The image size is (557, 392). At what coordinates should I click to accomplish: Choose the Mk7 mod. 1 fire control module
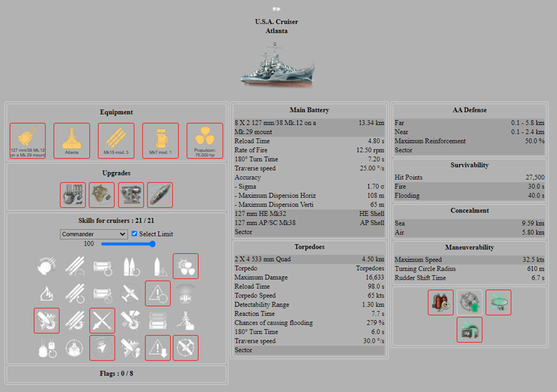(x=161, y=141)
